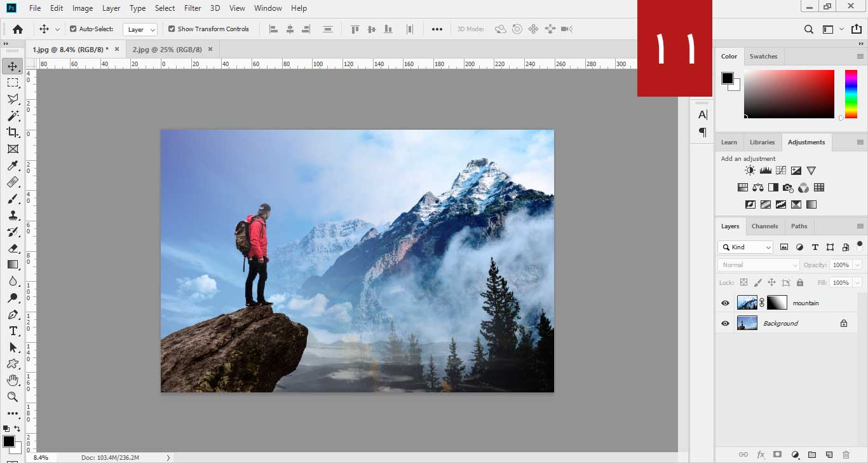The height and width of the screenshot is (463, 868).
Task: Add a Levels adjustment
Action: point(765,170)
